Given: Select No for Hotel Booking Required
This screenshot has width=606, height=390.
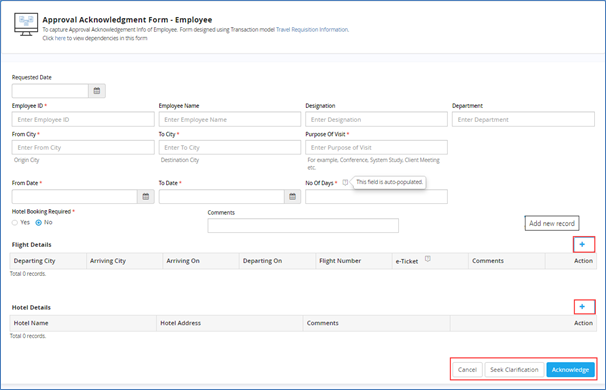Looking at the screenshot, I should coord(39,223).
